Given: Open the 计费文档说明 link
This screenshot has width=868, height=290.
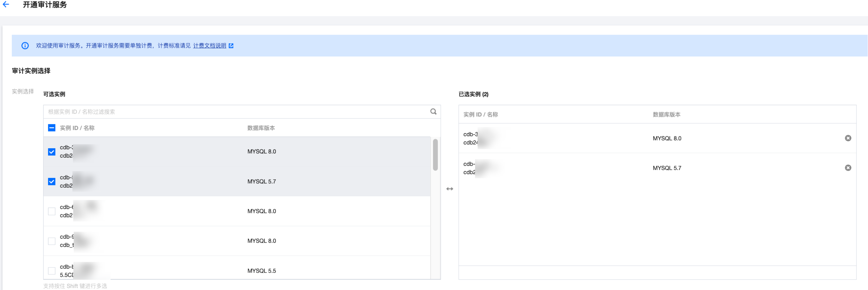Looking at the screenshot, I should tap(209, 46).
